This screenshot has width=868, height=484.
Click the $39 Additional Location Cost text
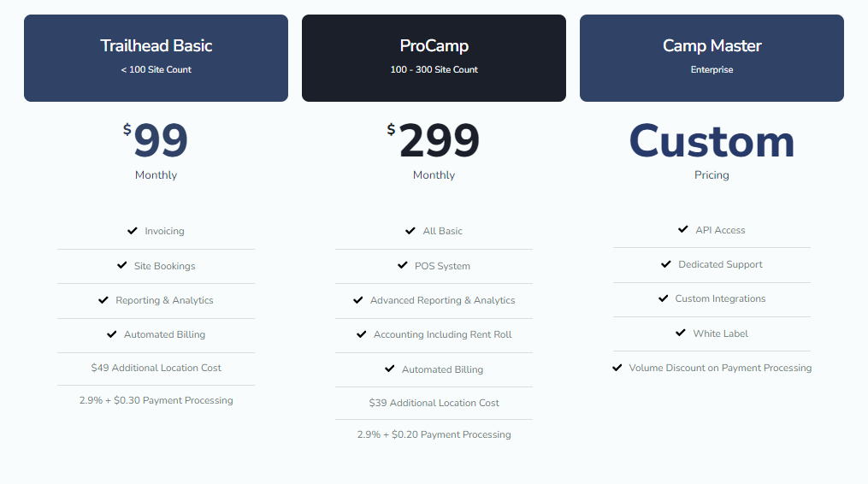pos(434,403)
